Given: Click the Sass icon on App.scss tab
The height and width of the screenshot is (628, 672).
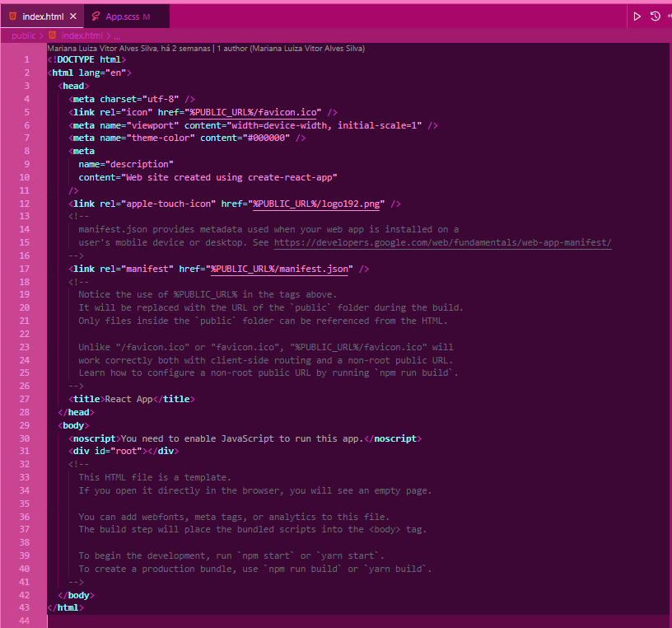Looking at the screenshot, I should [96, 16].
